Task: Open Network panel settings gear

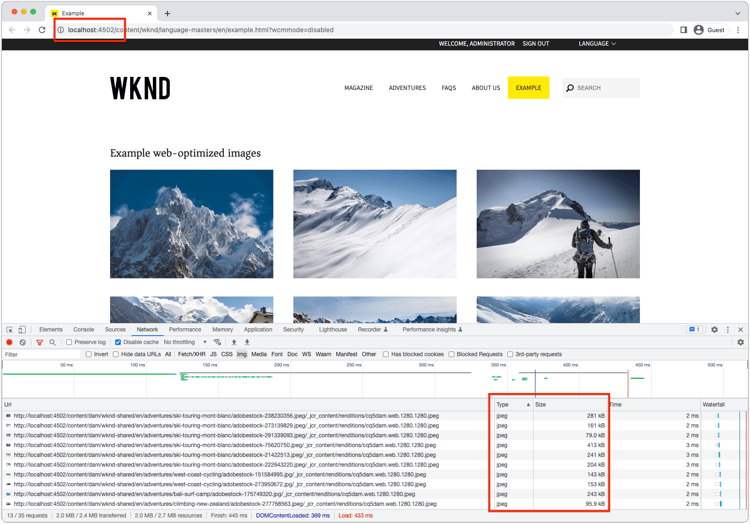Action: point(740,342)
